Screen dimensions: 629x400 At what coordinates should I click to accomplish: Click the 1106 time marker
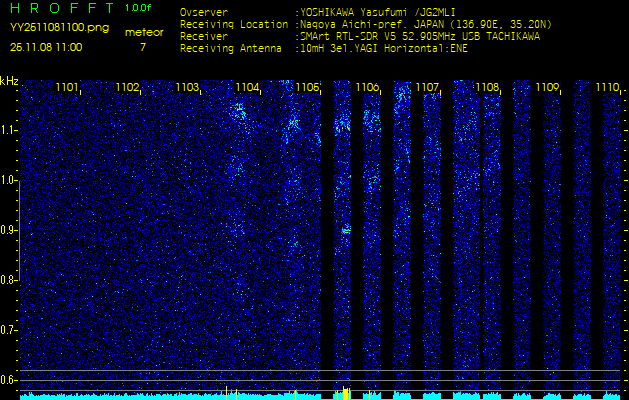(x=368, y=87)
